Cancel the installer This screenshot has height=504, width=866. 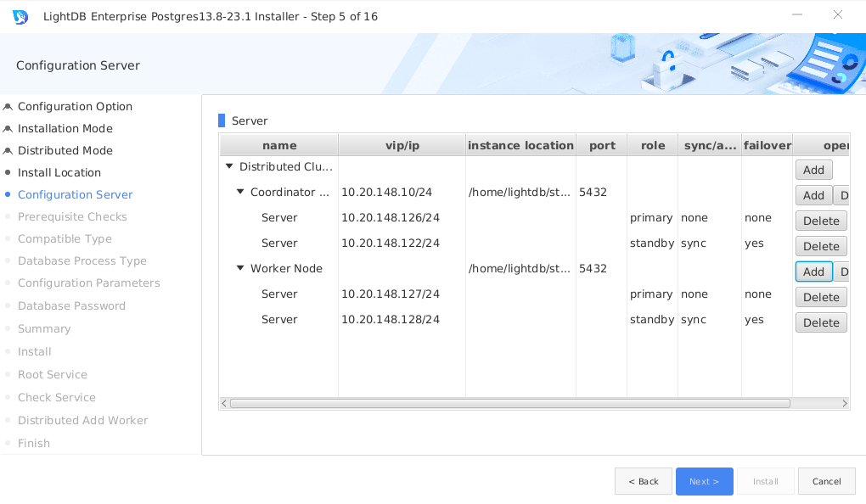click(x=826, y=481)
